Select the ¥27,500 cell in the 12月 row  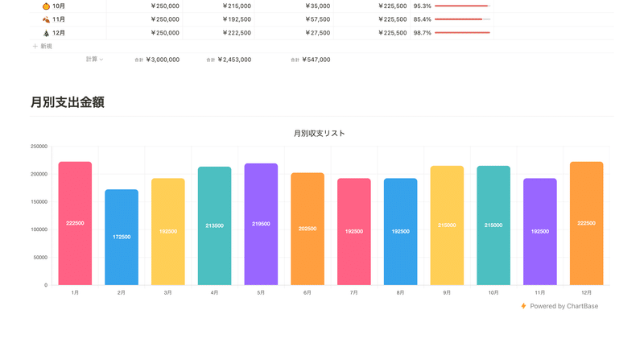tap(294, 33)
